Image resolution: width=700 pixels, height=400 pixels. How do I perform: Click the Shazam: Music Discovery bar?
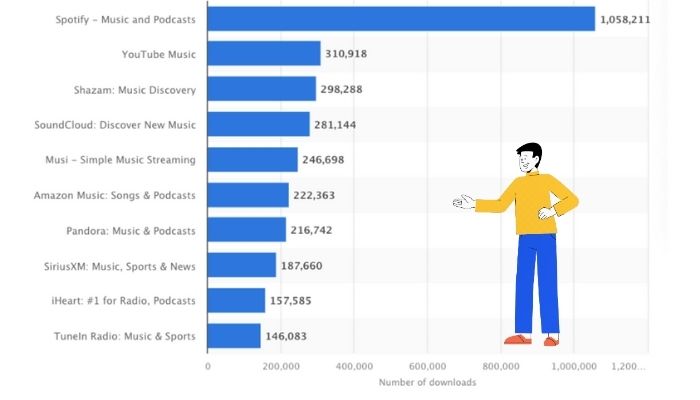click(x=262, y=89)
